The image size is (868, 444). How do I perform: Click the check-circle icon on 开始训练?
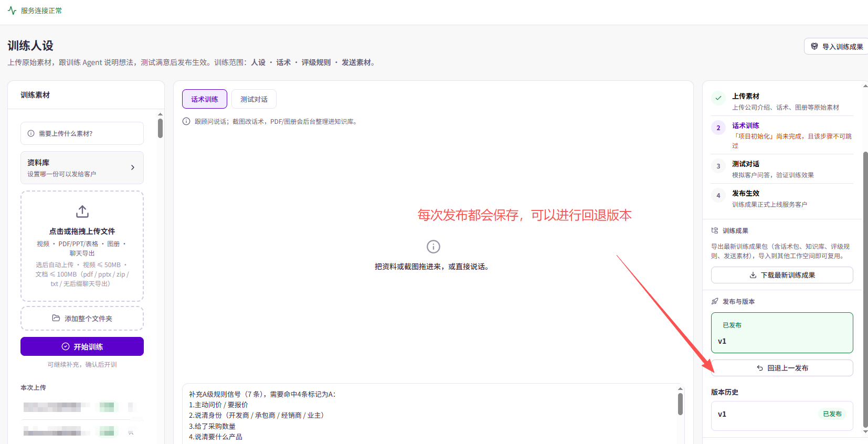pyautogui.click(x=66, y=346)
